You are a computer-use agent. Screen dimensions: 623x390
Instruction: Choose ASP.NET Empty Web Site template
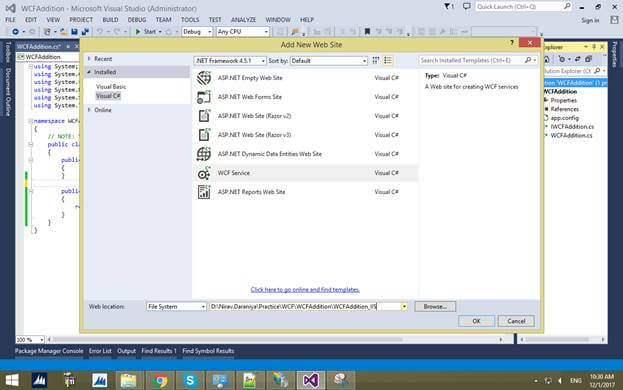pyautogui.click(x=306, y=78)
